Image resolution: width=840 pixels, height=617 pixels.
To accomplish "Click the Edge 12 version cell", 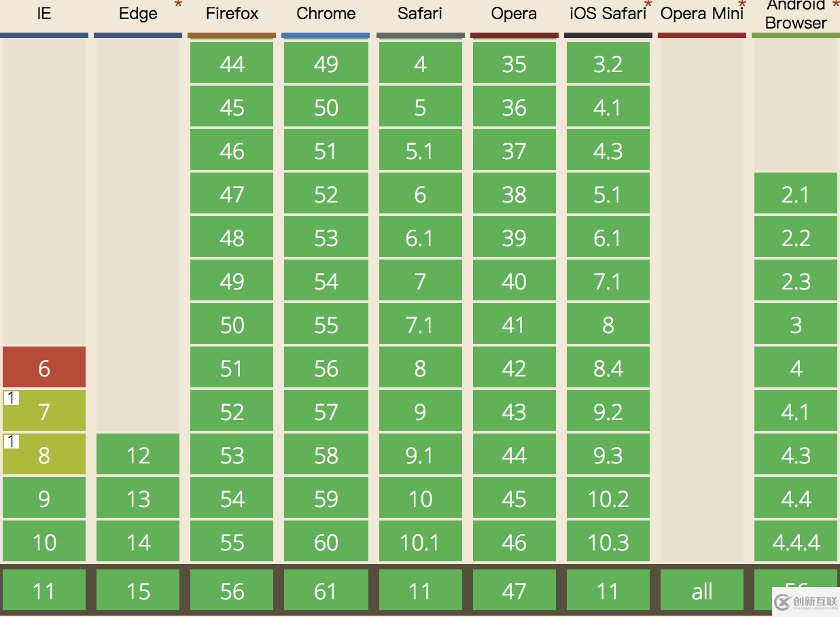I will coord(138,455).
